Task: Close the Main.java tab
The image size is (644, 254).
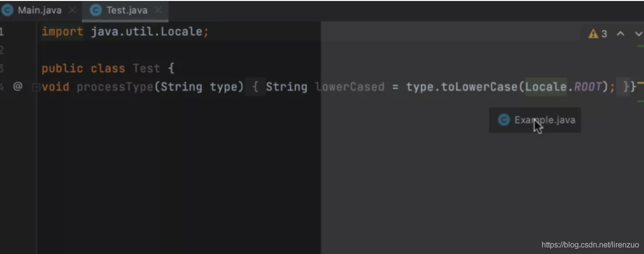Action: [x=72, y=10]
